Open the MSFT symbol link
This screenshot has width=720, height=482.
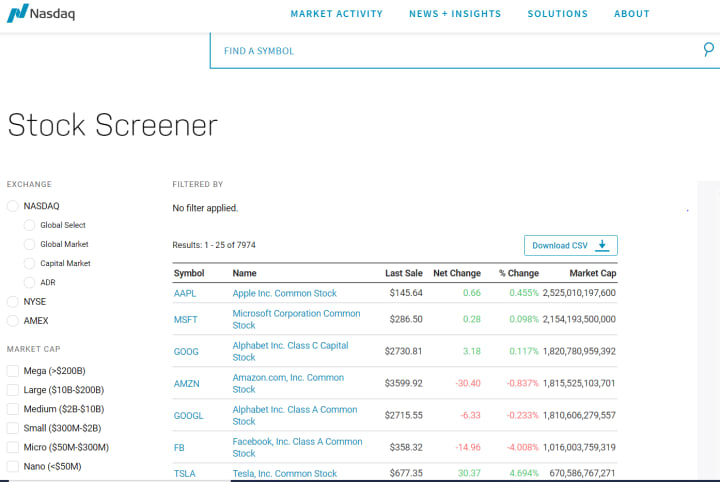click(x=186, y=319)
